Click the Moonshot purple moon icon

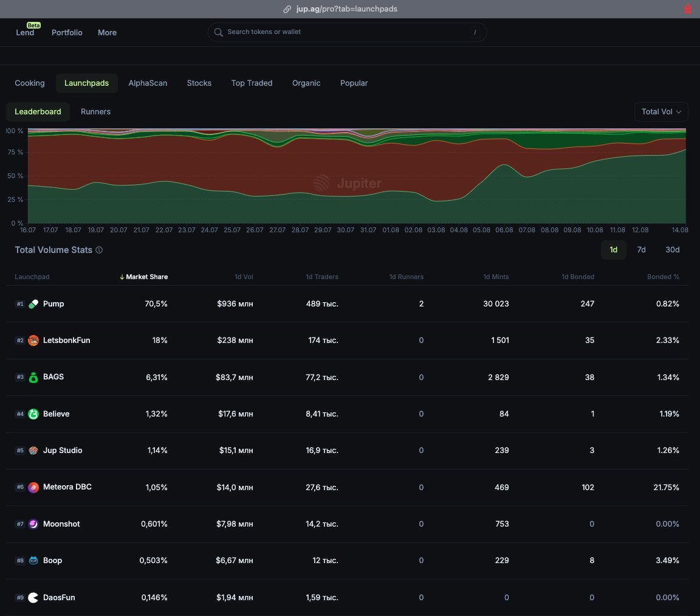coord(33,524)
